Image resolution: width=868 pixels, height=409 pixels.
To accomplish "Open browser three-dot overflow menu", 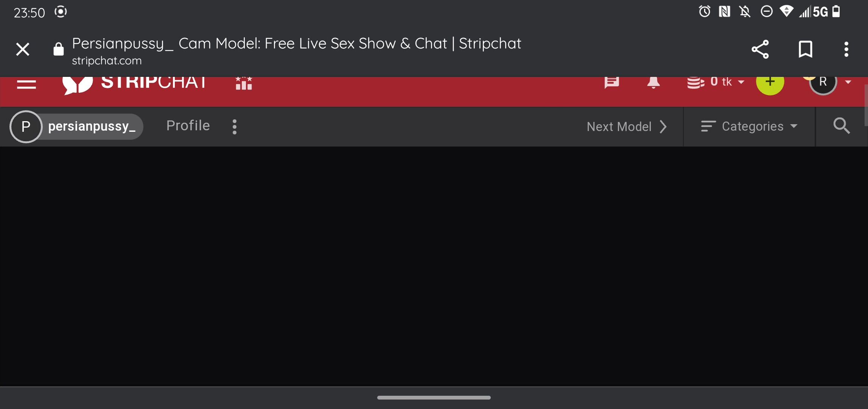I will click(846, 49).
